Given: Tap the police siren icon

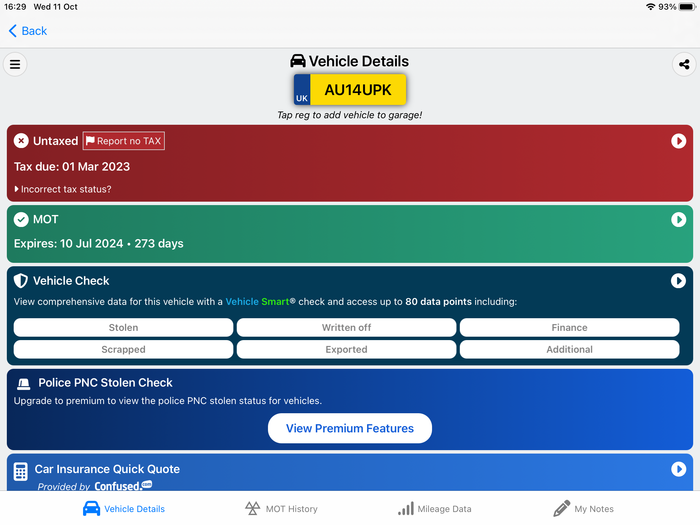Looking at the screenshot, I should click(x=23, y=383).
